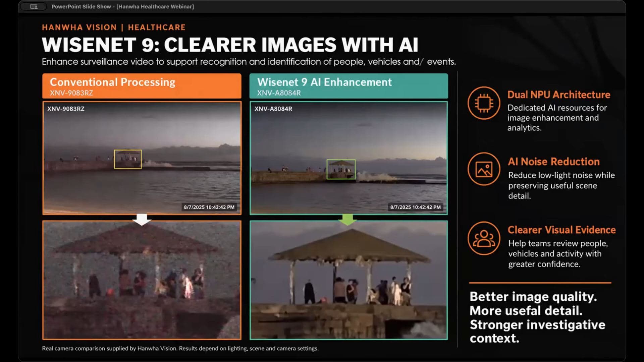Click the green down arrow under Wisenet image
The width and height of the screenshot is (644, 362).
348,220
